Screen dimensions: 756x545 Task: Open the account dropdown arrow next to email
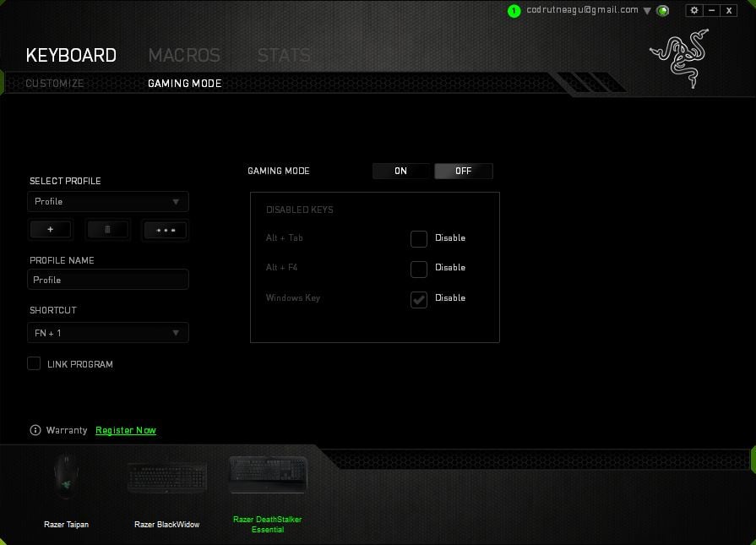(647, 11)
